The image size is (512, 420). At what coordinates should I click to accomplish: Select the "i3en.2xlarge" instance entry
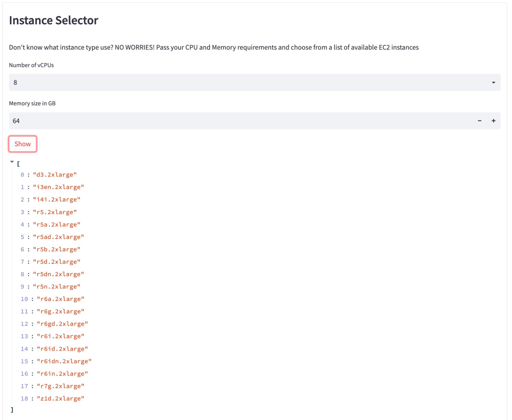click(58, 187)
